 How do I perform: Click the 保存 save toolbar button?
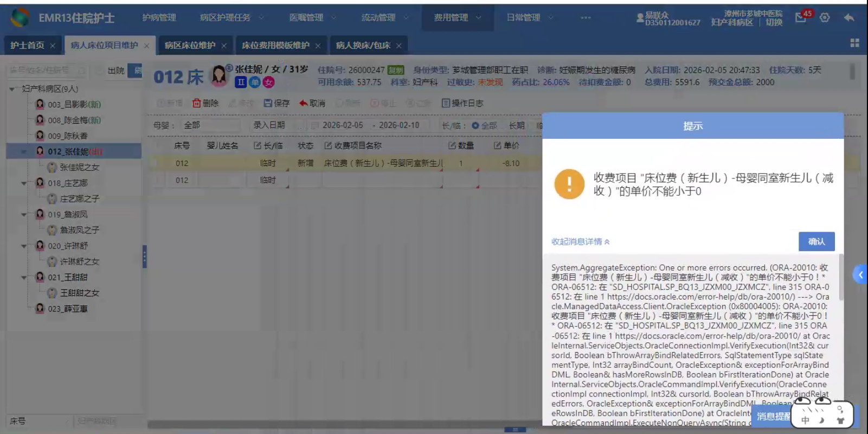[277, 103]
